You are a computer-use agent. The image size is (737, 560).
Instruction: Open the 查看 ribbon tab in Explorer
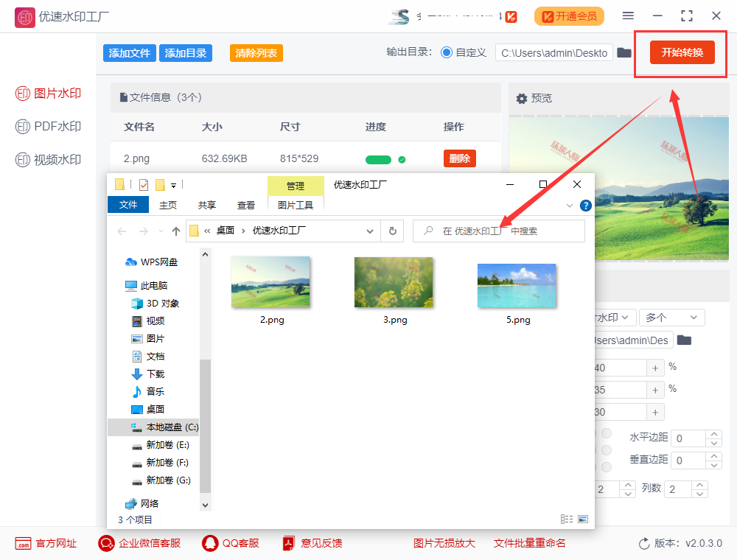(246, 206)
